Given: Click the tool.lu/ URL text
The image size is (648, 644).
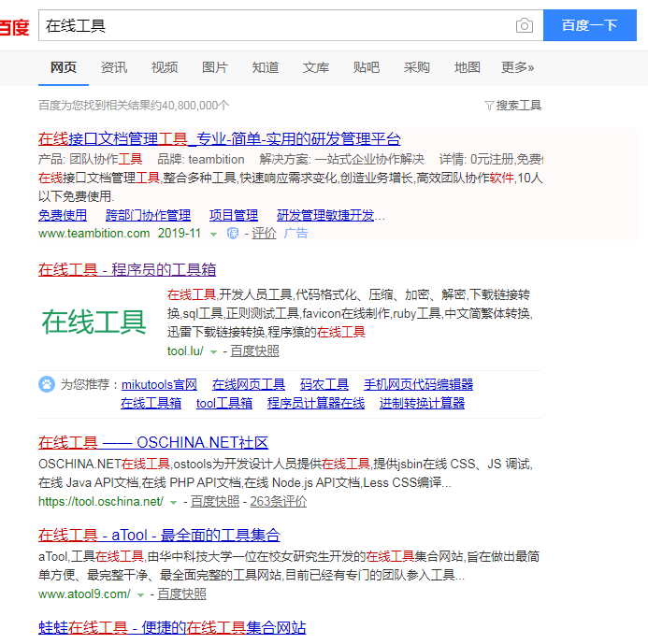Looking at the screenshot, I should coord(185,351).
